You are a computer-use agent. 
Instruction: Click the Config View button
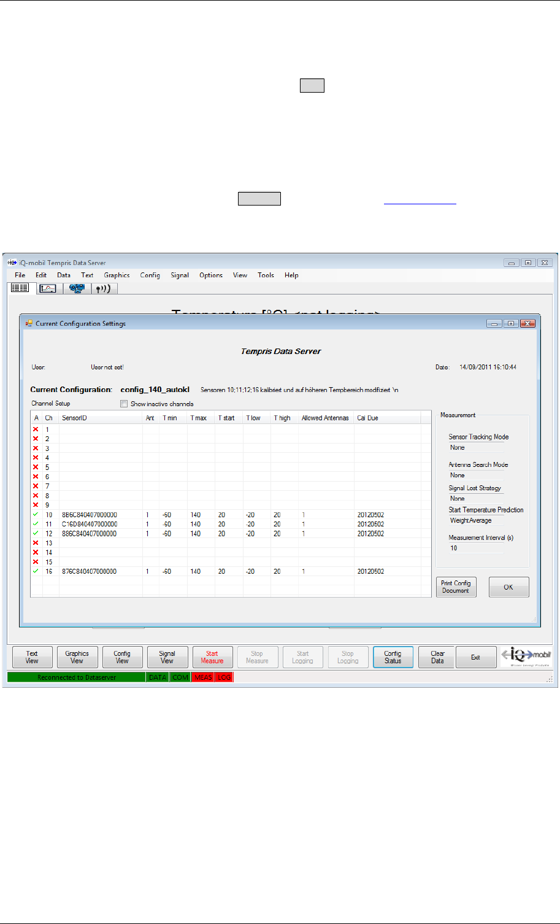pos(123,657)
